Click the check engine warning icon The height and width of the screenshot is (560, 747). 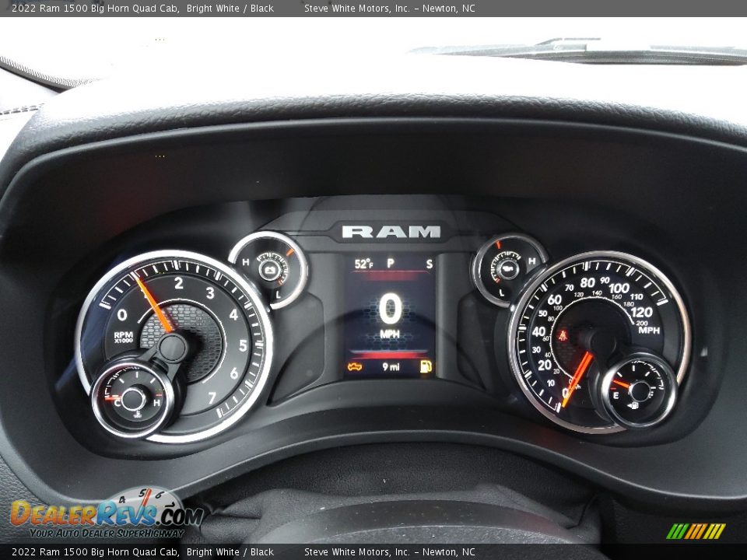point(355,366)
